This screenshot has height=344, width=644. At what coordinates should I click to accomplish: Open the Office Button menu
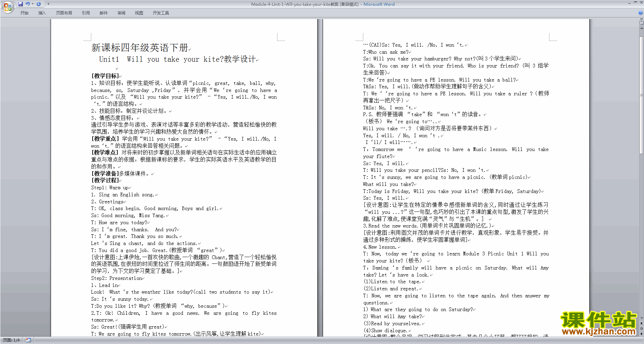coord(7,7)
